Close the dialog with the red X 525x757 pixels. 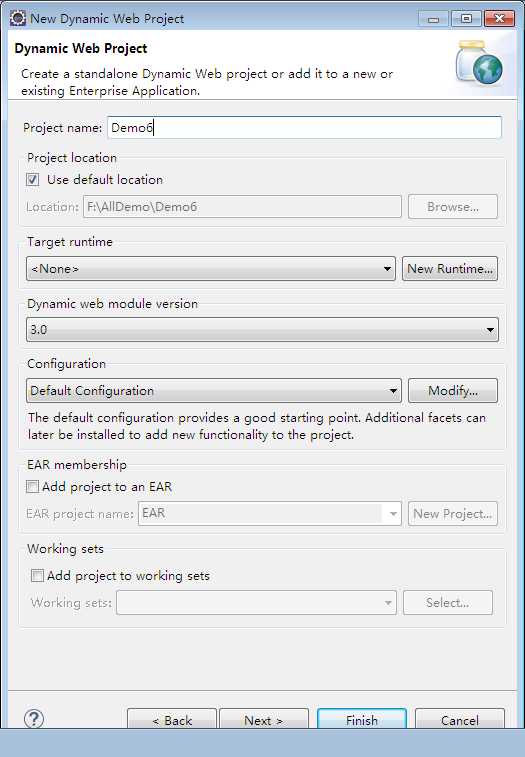[499, 19]
